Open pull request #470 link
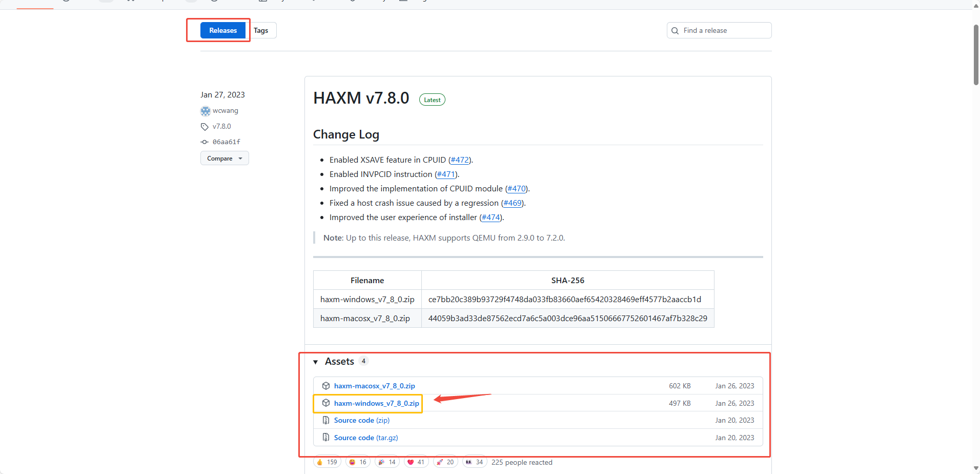 tap(517, 189)
